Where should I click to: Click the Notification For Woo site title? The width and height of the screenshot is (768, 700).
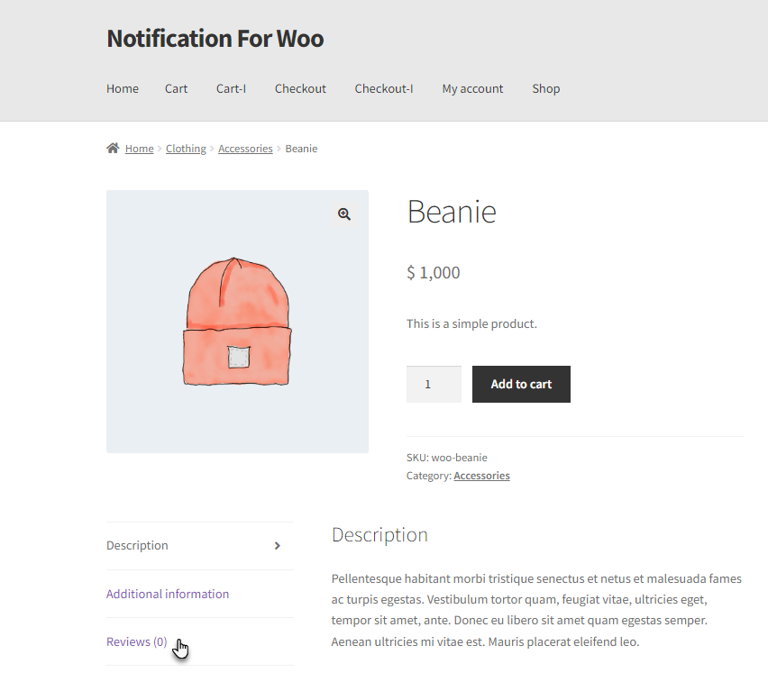tap(215, 38)
